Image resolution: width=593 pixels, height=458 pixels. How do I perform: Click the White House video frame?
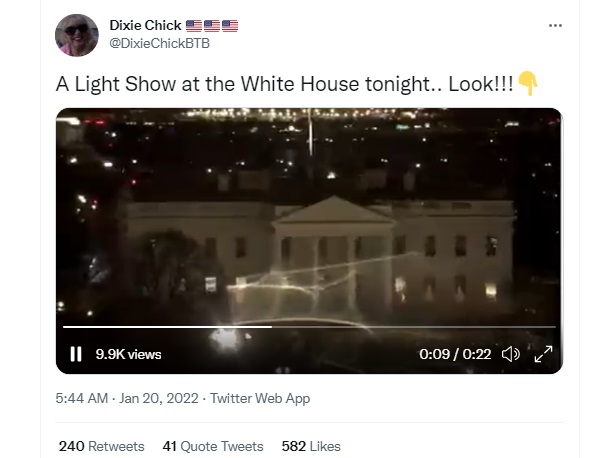click(309, 227)
